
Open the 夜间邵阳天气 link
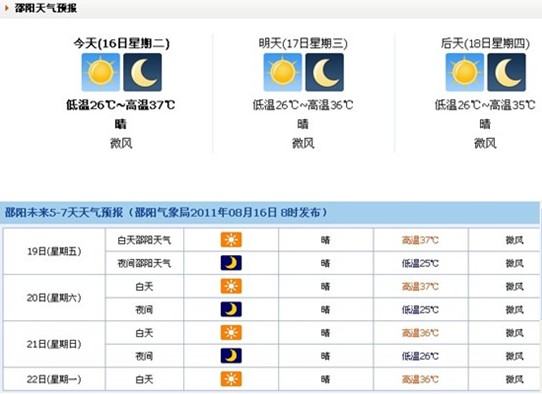[144, 263]
